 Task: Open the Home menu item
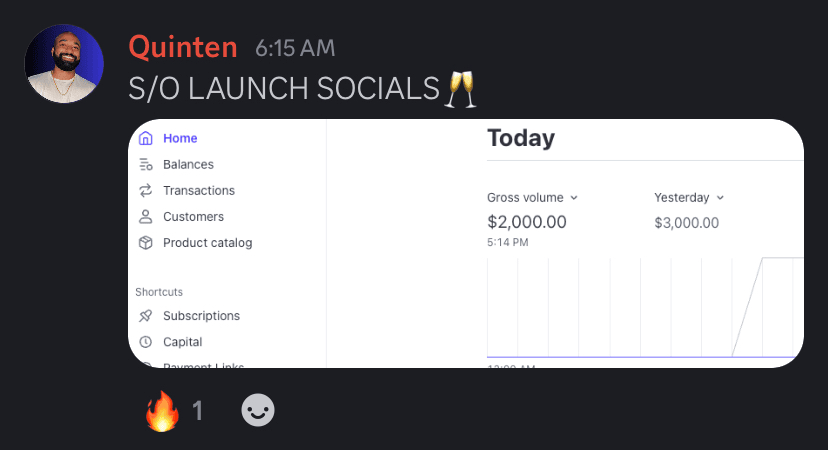(180, 138)
